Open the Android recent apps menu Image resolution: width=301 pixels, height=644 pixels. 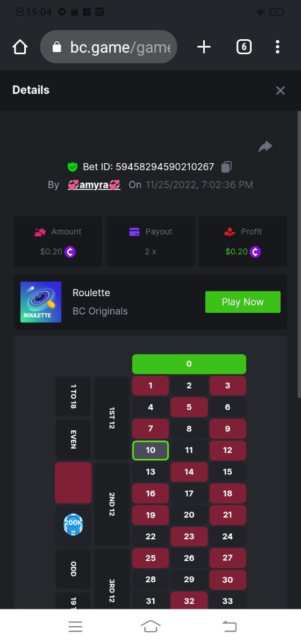(75, 626)
